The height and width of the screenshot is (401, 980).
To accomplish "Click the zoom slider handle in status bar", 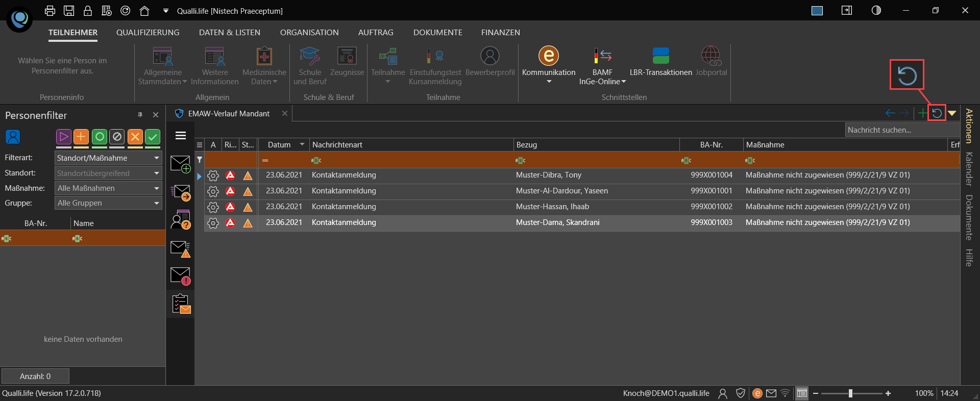I will pos(850,393).
